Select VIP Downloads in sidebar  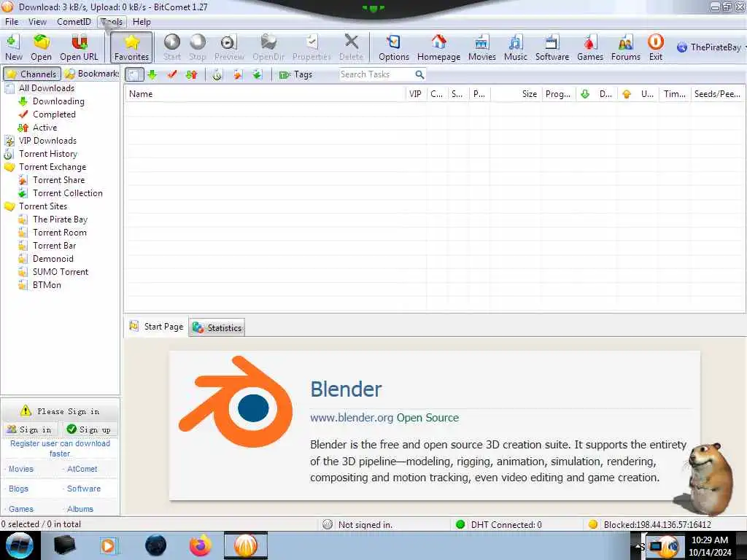pos(47,141)
